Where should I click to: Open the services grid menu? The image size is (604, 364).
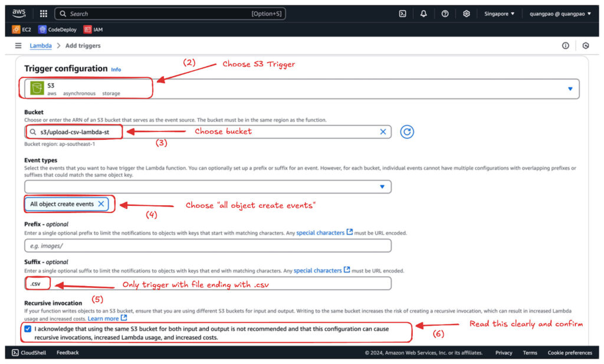click(44, 14)
